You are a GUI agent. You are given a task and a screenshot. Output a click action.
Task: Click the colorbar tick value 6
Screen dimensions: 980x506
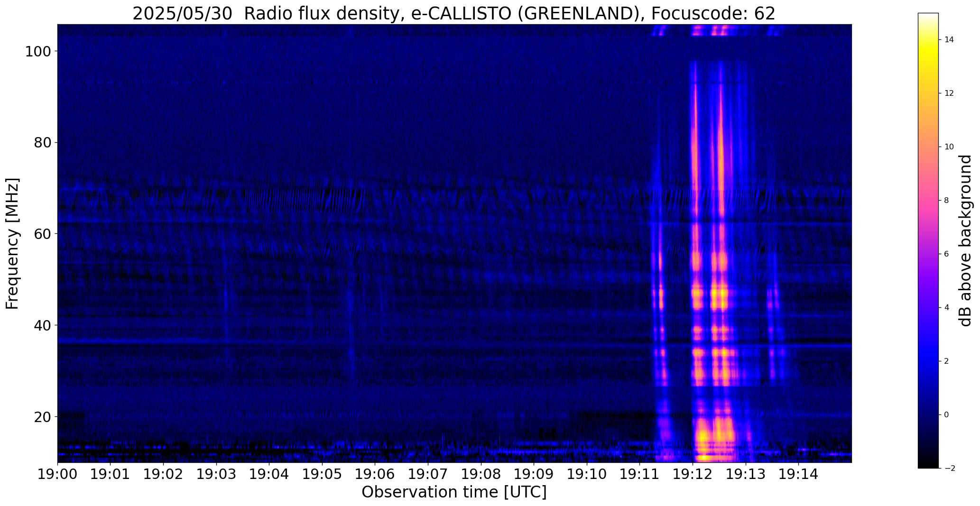tap(946, 254)
